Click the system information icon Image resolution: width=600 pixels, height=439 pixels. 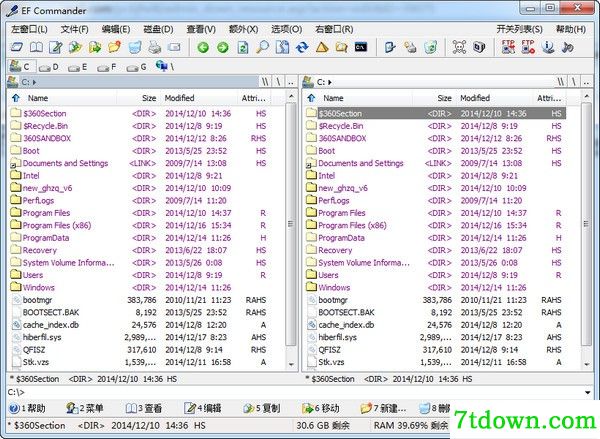tap(548, 47)
